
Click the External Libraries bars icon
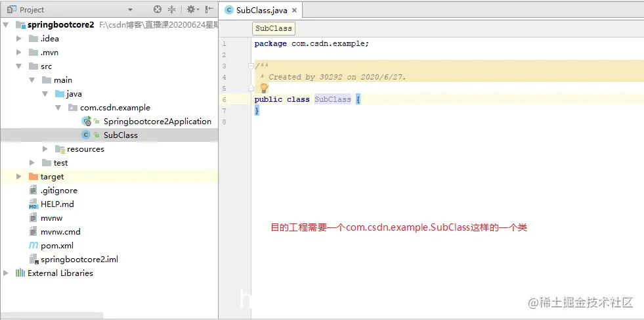(x=20, y=273)
